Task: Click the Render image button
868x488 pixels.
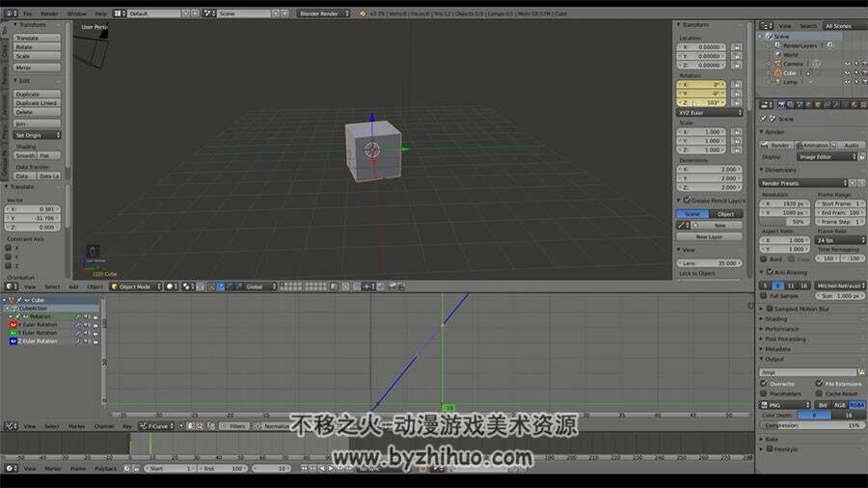Action: pyautogui.click(x=776, y=145)
